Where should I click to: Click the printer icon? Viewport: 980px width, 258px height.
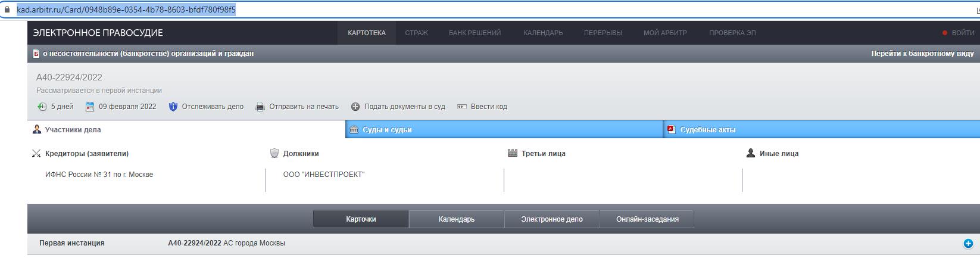[x=260, y=107]
